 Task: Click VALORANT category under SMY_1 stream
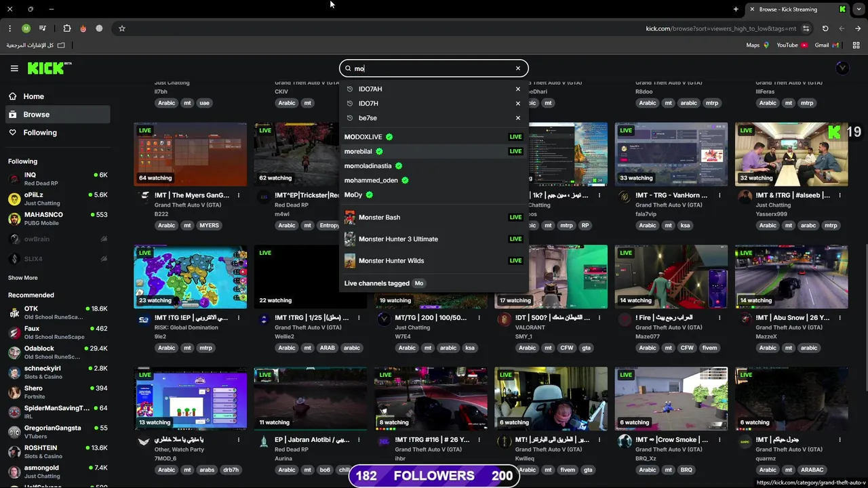point(532,327)
